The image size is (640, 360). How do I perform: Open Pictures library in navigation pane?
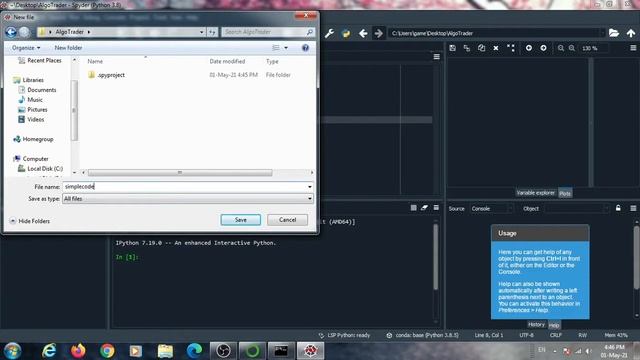coord(33,109)
